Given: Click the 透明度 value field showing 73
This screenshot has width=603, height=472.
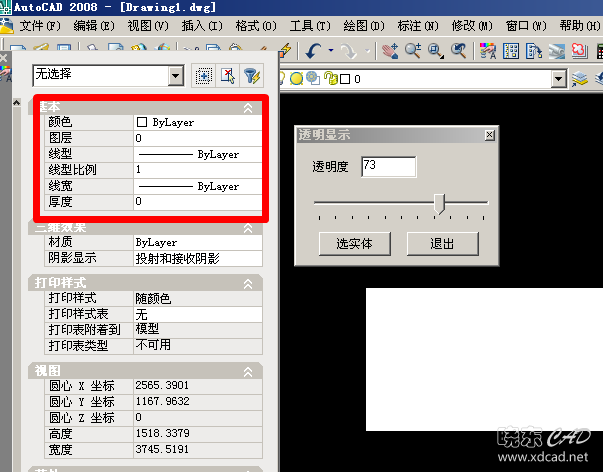Looking at the screenshot, I should click(388, 167).
